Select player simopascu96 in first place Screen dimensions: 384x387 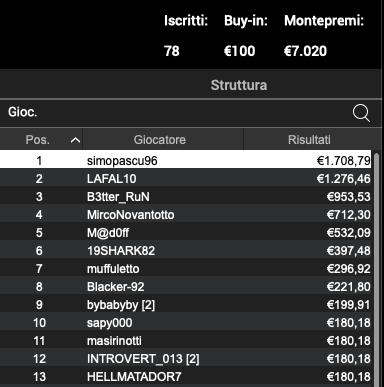pyautogui.click(x=186, y=161)
